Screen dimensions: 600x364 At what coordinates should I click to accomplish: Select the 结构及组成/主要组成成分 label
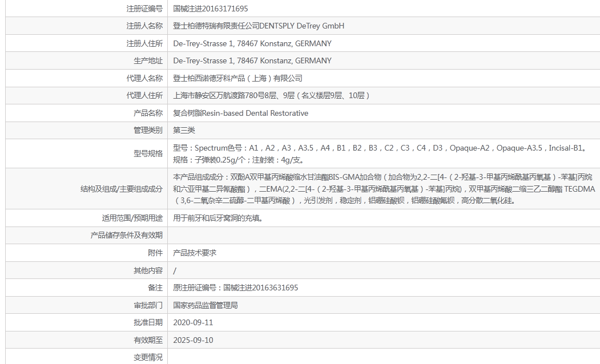[x=122, y=188]
